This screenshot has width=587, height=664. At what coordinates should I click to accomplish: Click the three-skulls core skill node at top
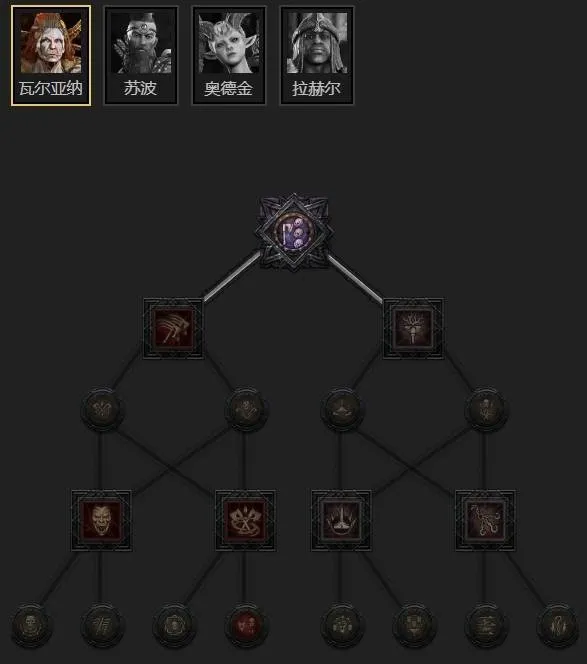[294, 232]
